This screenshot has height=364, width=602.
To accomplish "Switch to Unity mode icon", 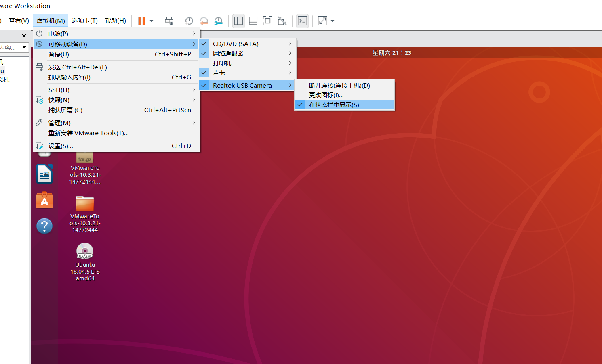I will pos(282,21).
